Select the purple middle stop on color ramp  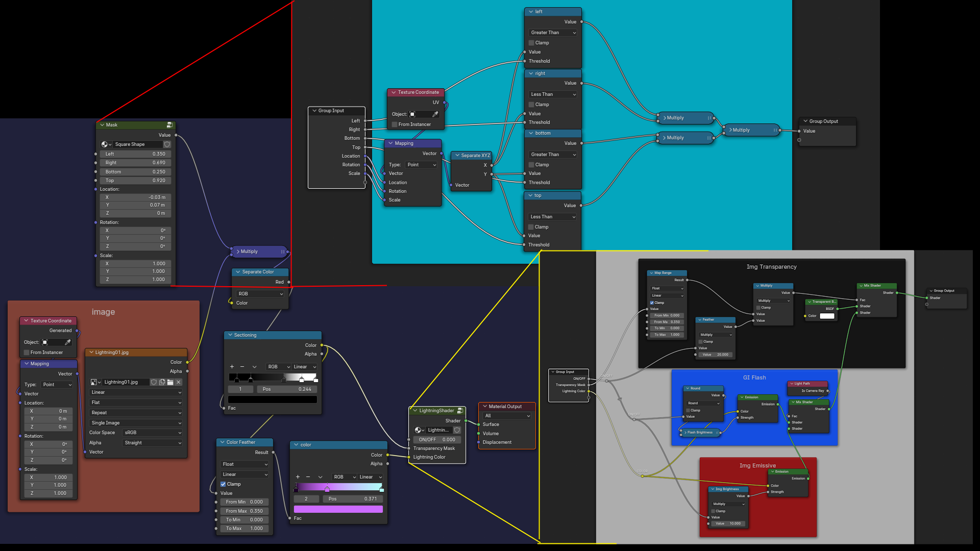[327, 489]
